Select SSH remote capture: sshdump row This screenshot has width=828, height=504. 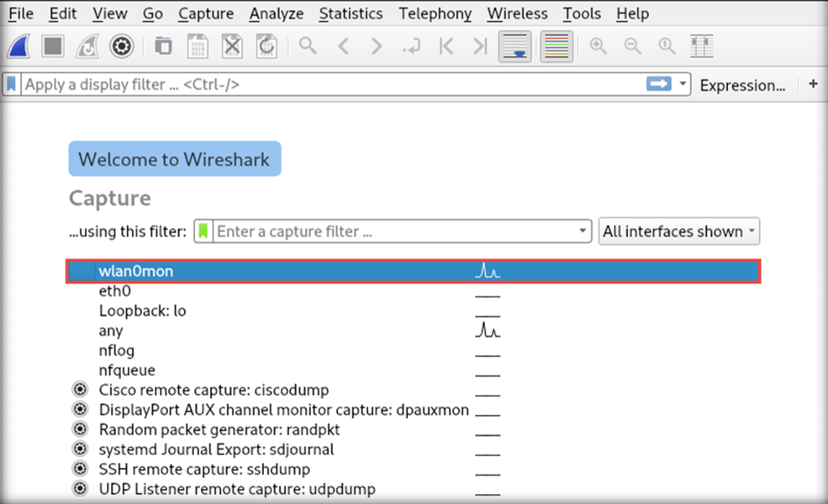414,470
